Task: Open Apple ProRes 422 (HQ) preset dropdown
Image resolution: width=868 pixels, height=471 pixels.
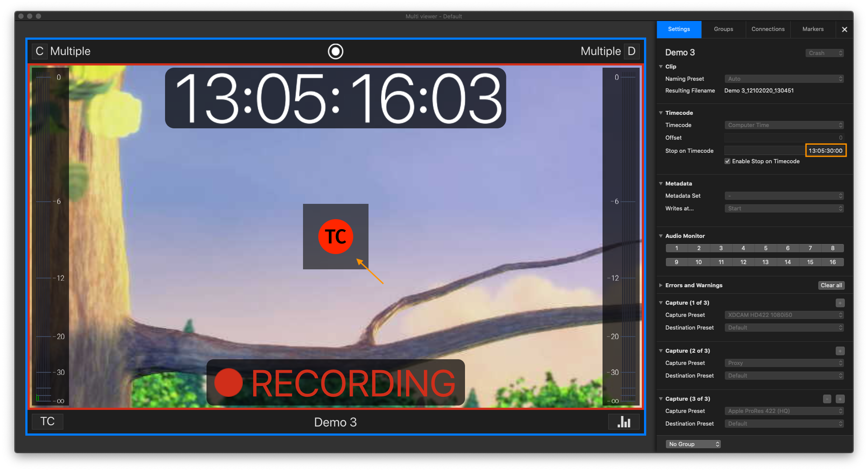Action: [784, 411]
